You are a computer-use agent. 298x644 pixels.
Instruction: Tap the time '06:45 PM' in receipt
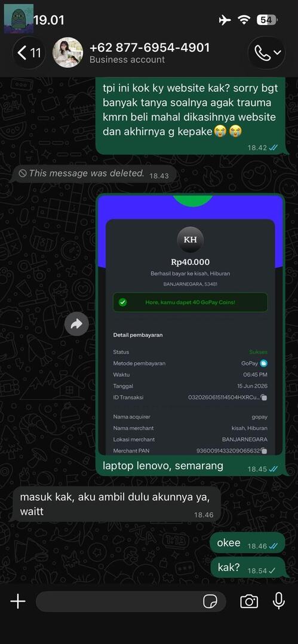click(254, 374)
